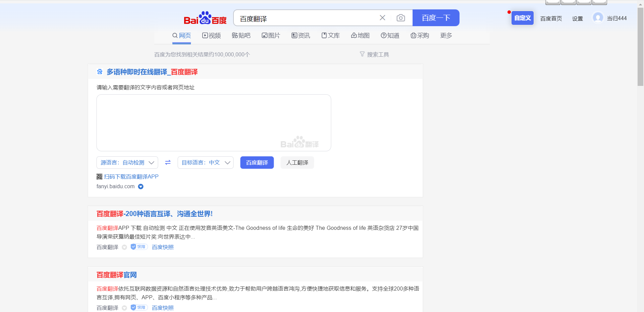Click the Baidu logo
Viewport: 644px width, 312px height.
click(205, 18)
